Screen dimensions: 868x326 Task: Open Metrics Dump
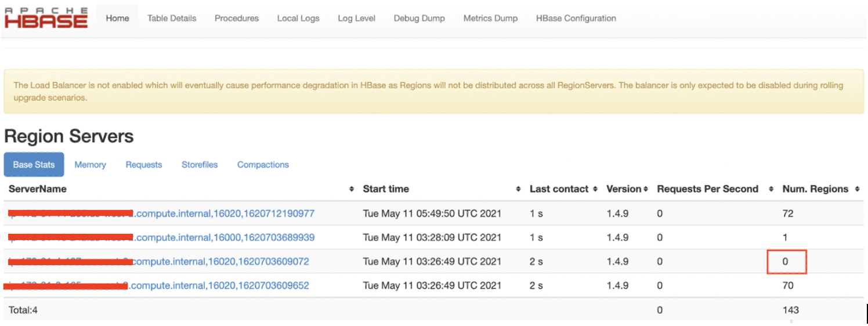[x=490, y=19]
